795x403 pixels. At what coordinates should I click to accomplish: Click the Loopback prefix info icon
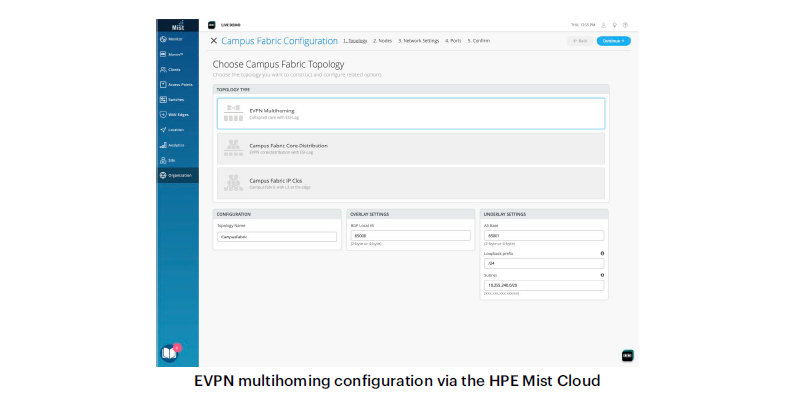(x=602, y=253)
